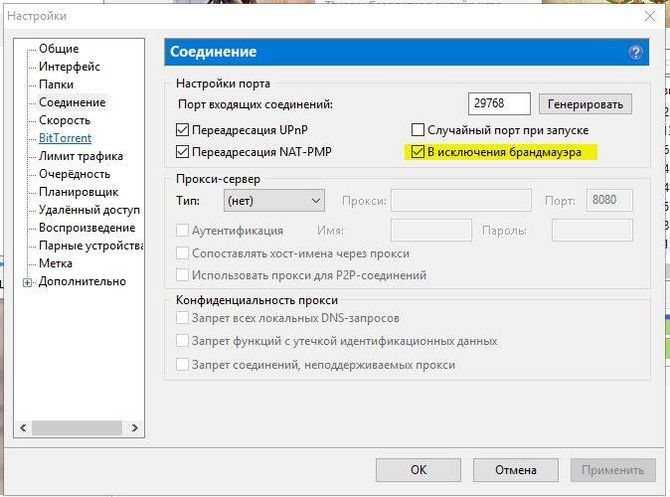The image size is (670, 497).
Task: Toggle Переадресация NAT-PMP checkbox
Action: 182,151
